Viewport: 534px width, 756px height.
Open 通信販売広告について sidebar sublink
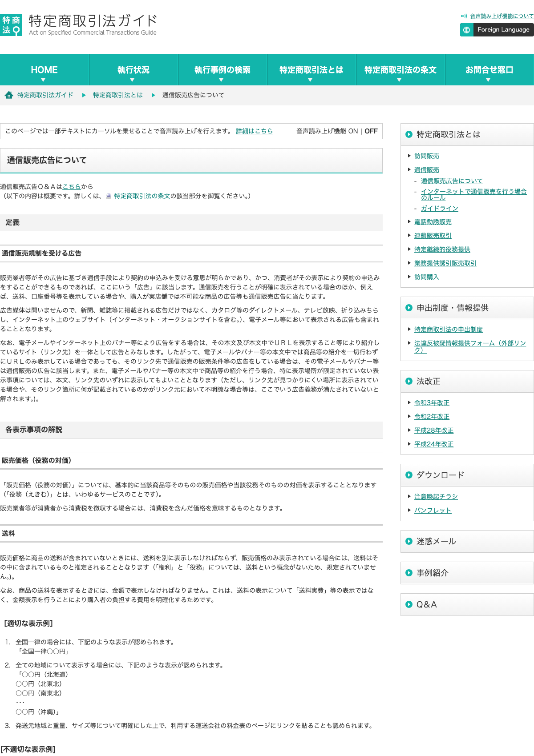pos(452,181)
